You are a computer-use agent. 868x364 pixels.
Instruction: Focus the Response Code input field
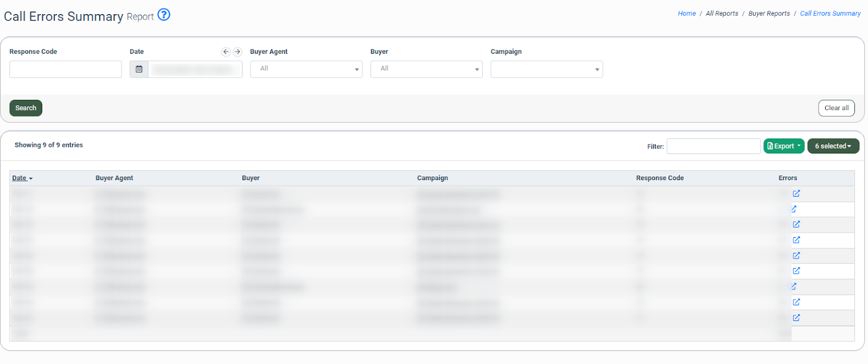pyautogui.click(x=66, y=69)
